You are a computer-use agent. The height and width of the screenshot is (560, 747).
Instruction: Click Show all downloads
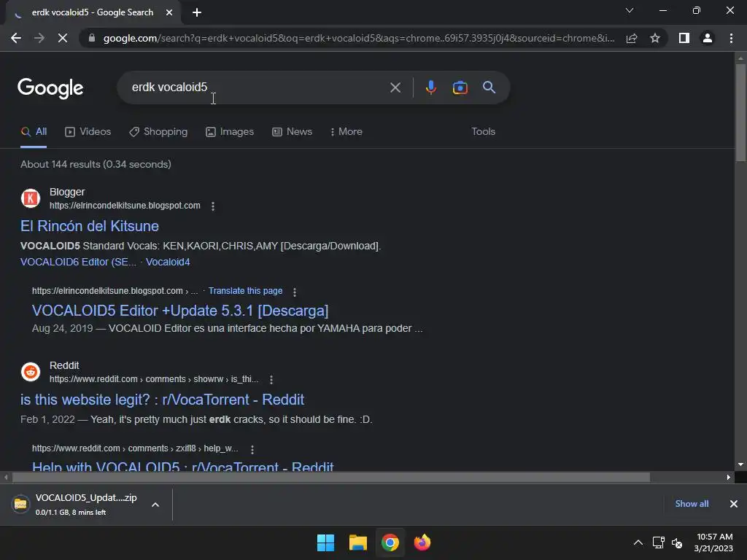[x=692, y=504]
